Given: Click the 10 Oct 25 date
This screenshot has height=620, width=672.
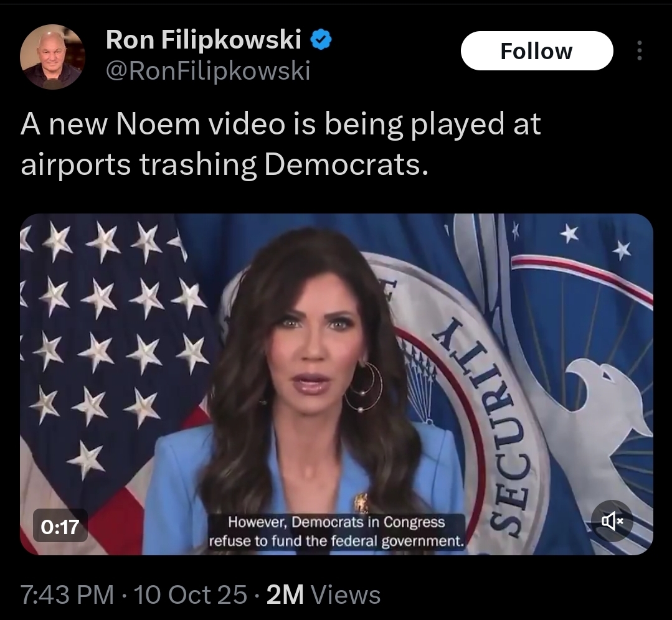Looking at the screenshot, I should click(x=191, y=594).
